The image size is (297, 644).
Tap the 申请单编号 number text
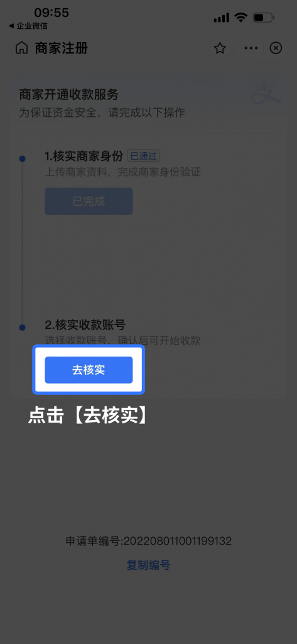pyautogui.click(x=148, y=541)
